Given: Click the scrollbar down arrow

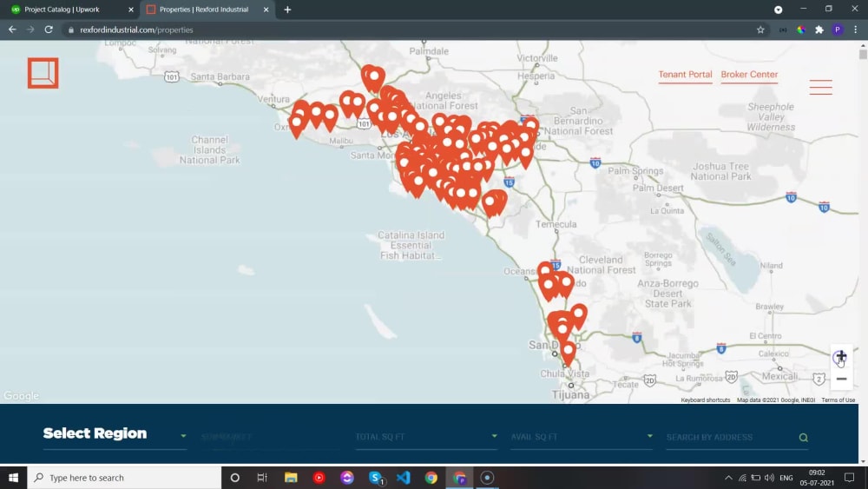Looking at the screenshot, I should pos(863,460).
